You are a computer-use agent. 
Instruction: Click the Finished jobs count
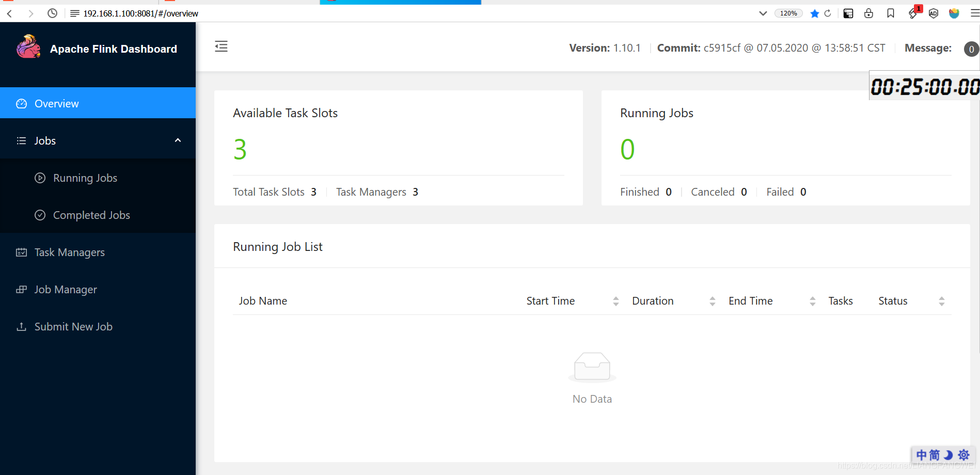[669, 192]
